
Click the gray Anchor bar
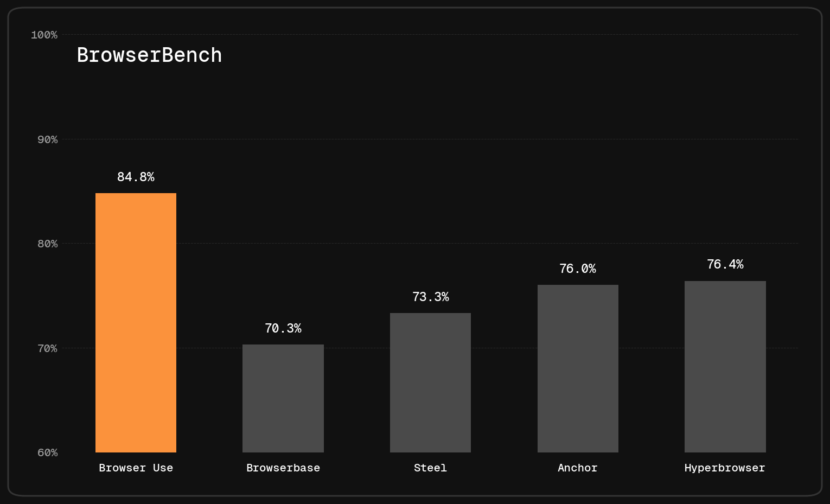(x=578, y=368)
